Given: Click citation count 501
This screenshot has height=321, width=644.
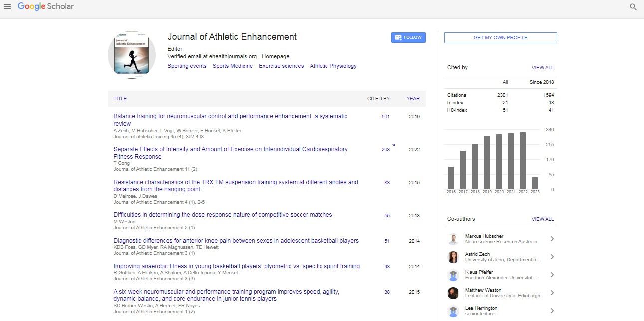Looking at the screenshot, I should 385,117.
